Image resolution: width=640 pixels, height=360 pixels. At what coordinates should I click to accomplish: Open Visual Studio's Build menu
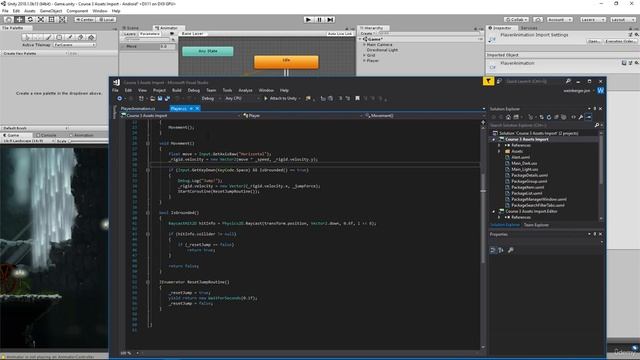coord(176,90)
